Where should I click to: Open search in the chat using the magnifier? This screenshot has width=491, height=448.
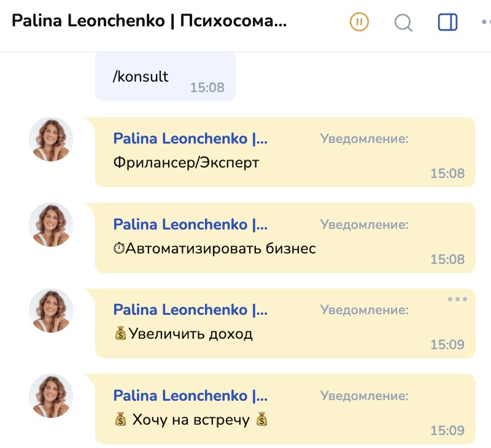click(403, 23)
